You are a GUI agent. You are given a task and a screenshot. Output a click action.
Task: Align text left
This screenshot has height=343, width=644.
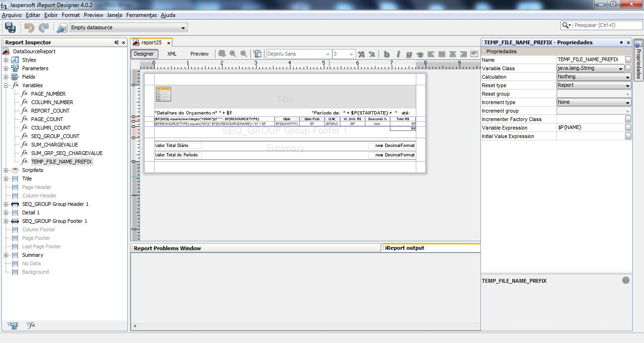coord(431,54)
